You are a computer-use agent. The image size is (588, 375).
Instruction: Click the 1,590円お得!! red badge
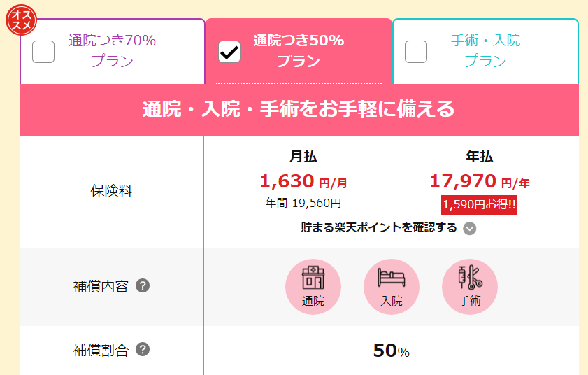[x=479, y=205]
